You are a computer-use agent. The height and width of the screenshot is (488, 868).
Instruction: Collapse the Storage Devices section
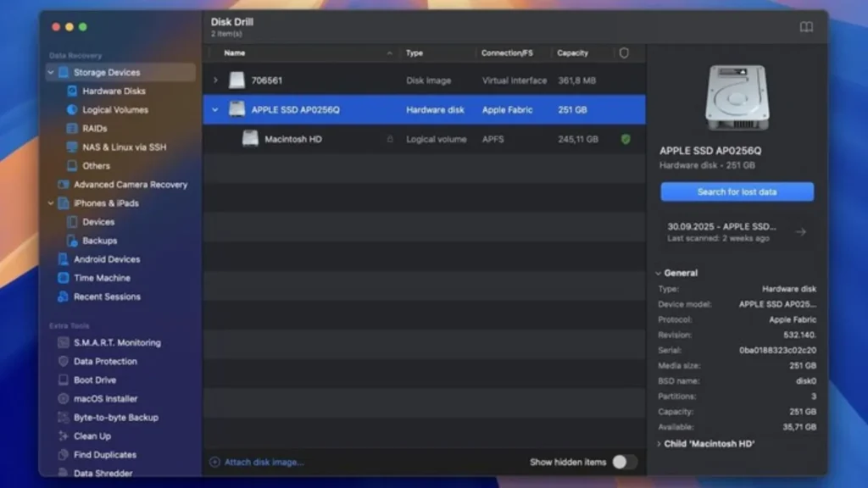click(x=51, y=73)
